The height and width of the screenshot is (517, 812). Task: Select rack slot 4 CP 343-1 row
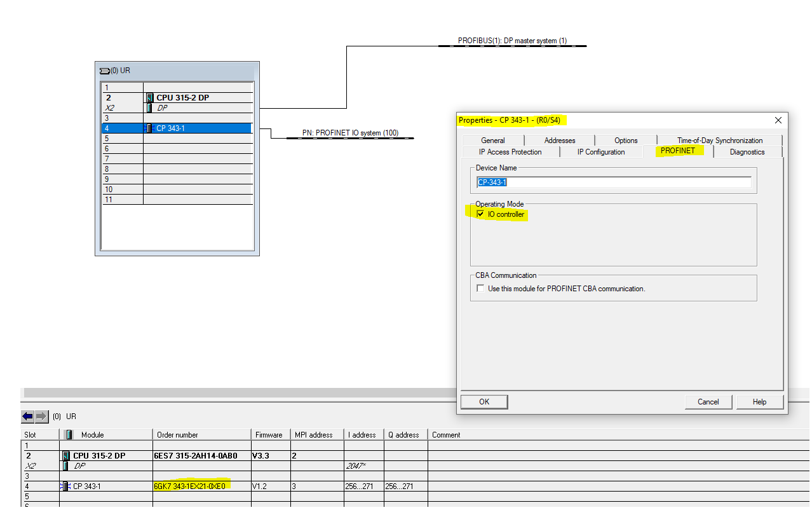pyautogui.click(x=177, y=128)
